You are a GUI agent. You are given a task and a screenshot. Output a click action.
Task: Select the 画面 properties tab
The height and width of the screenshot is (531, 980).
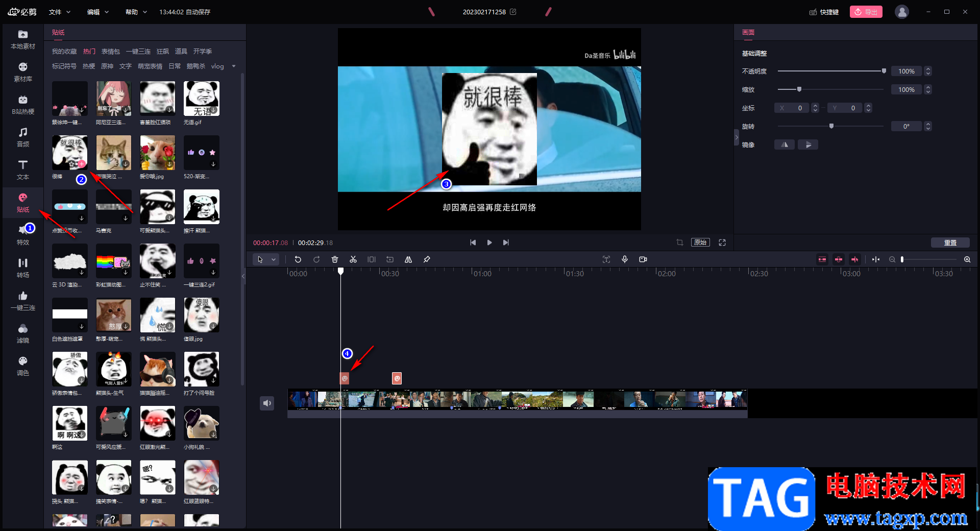click(748, 32)
